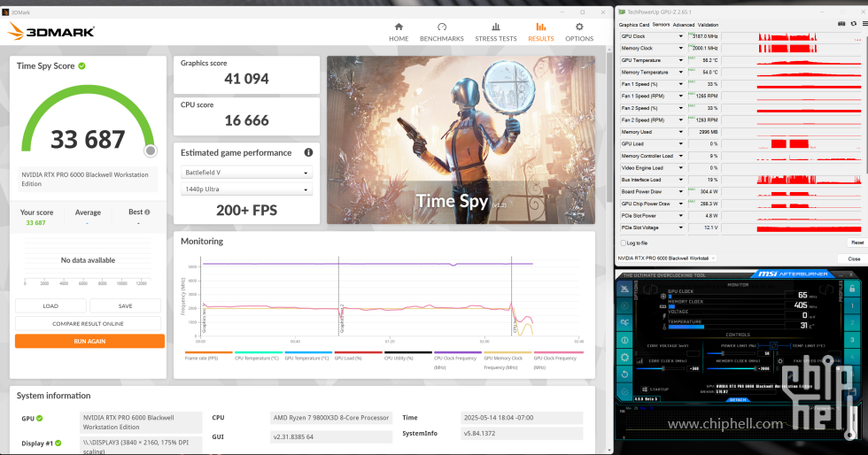The width and height of the screenshot is (868, 455).
Task: Toggle the power and temp limit link button
Action: pos(773,345)
